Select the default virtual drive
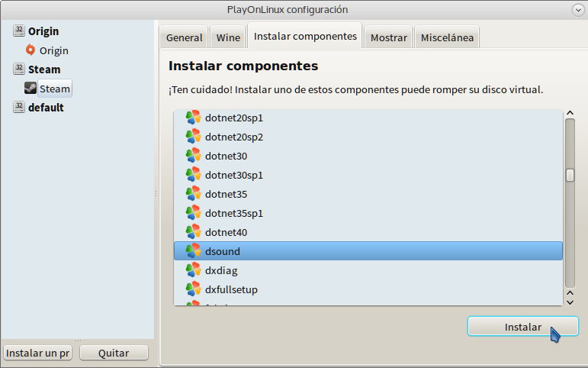This screenshot has width=588, height=368. point(46,108)
